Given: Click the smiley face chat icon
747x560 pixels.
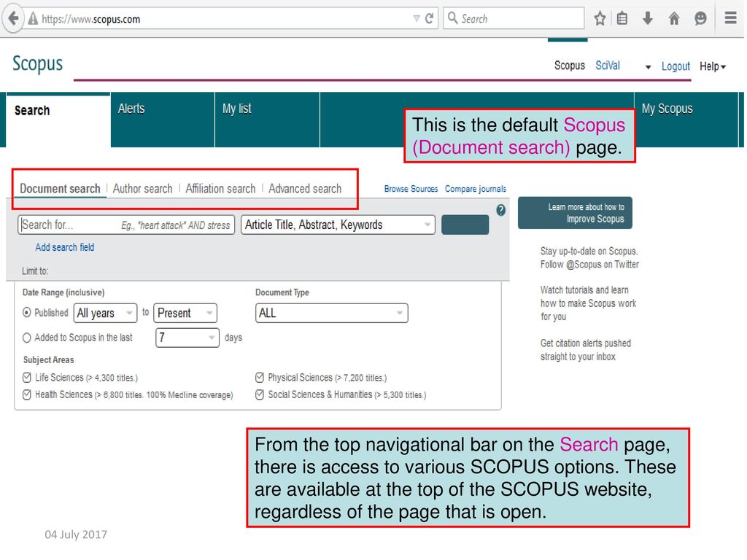Looking at the screenshot, I should pos(700,18).
